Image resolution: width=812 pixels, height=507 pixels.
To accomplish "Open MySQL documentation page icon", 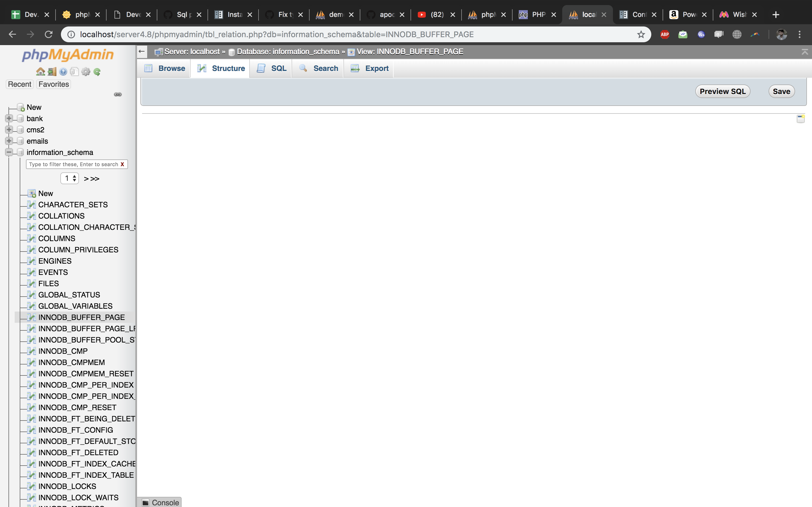I will point(74,72).
